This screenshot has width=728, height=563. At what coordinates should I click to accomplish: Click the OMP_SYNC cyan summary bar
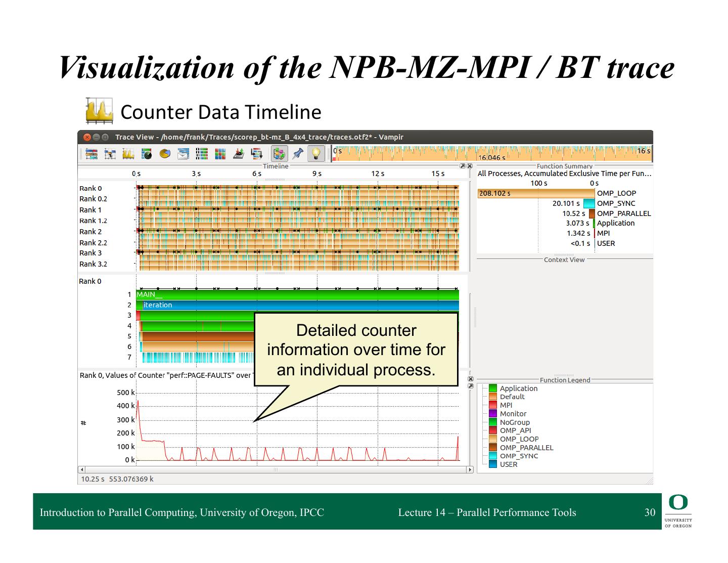point(589,203)
